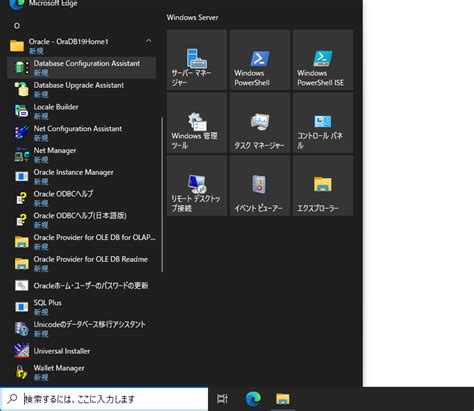Open Oracle Provider for OLE DB for OLAP folder icon
Image resolution: width=474 pixels, height=411 pixels.
tap(22, 242)
